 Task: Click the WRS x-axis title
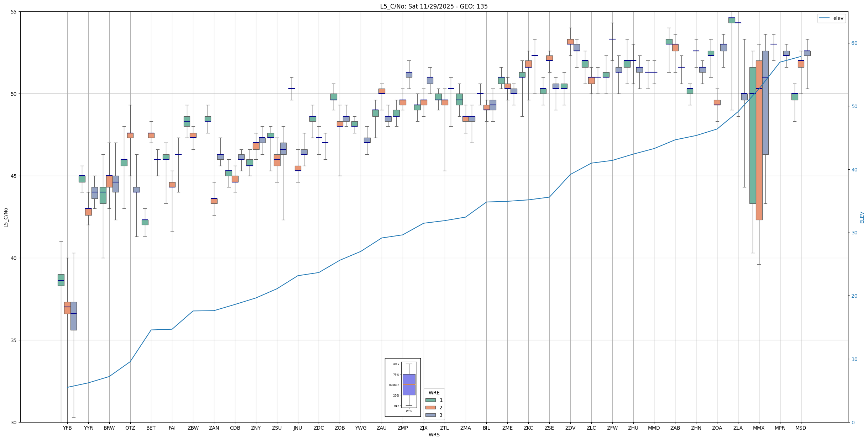(x=434, y=435)
